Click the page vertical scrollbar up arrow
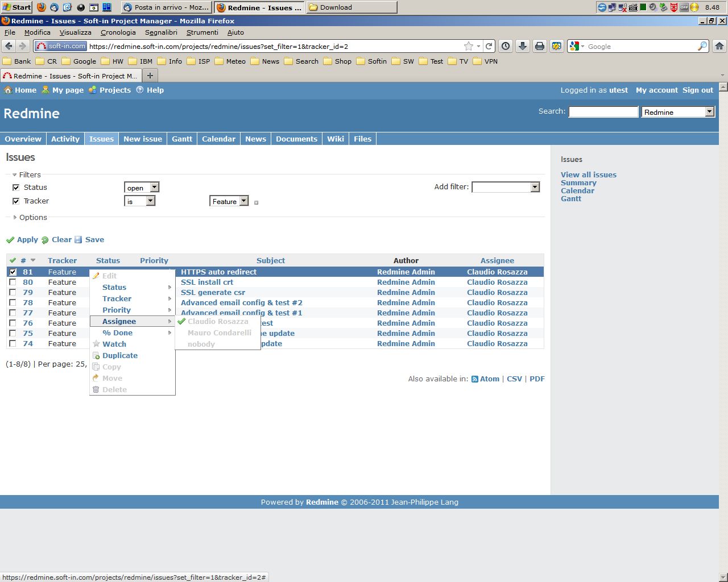The width and height of the screenshot is (728, 582). click(x=723, y=87)
